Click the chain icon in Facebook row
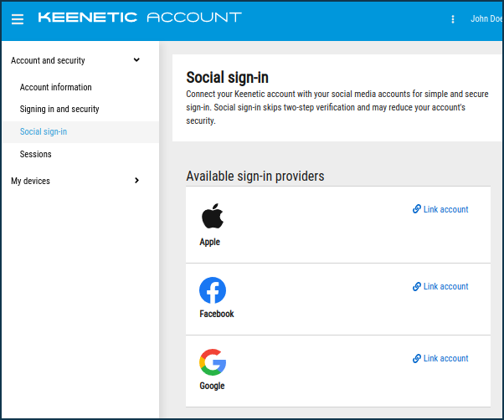The height and width of the screenshot is (420, 504). pos(417,286)
